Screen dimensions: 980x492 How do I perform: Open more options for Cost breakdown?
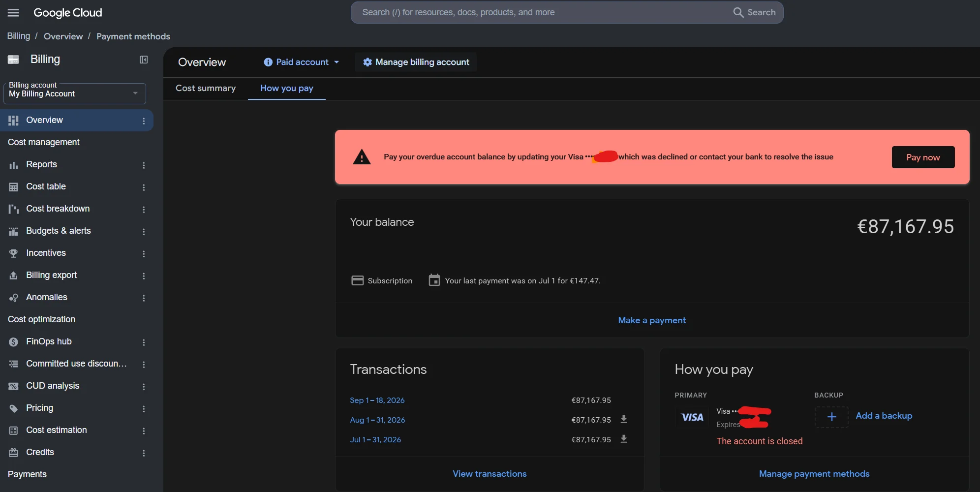click(144, 210)
